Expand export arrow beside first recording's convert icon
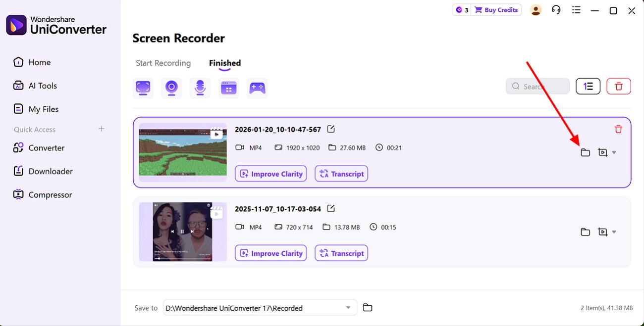 [614, 152]
